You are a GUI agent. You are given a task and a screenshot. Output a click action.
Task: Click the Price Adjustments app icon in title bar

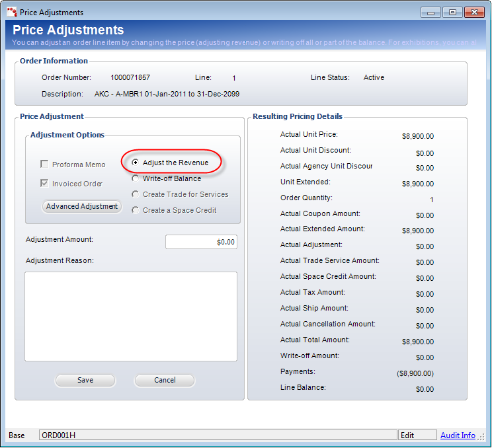click(x=11, y=13)
